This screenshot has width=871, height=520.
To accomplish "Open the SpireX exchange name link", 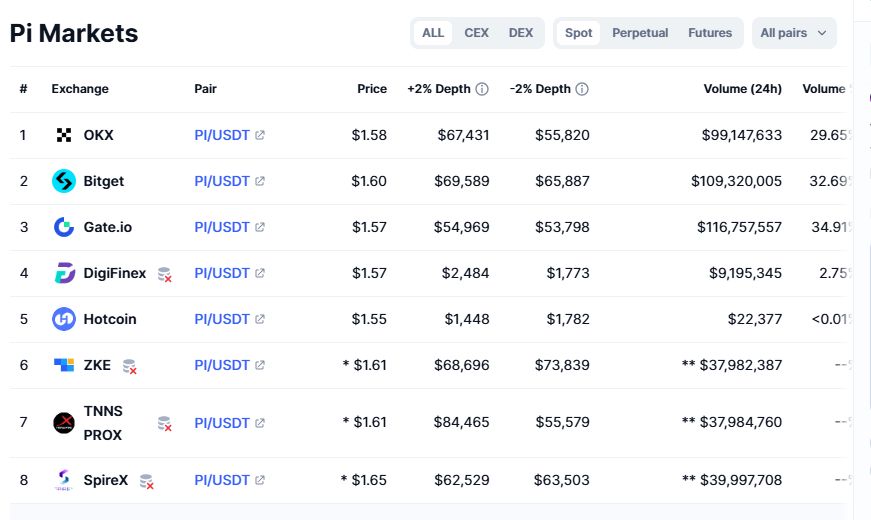I will 106,480.
